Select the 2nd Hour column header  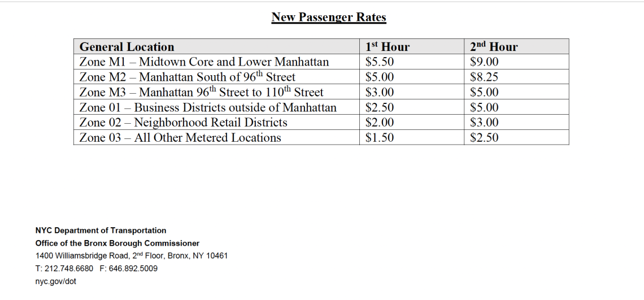(494, 46)
